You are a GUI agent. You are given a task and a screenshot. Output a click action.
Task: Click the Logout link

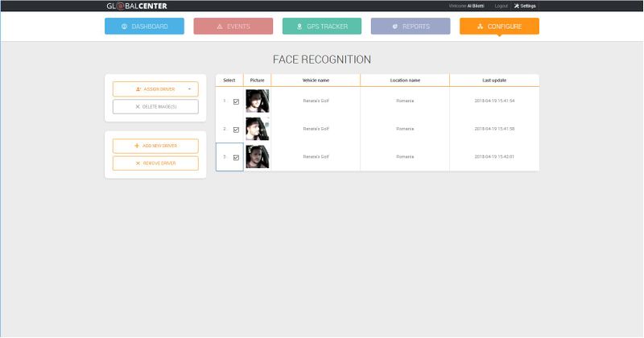500,6
